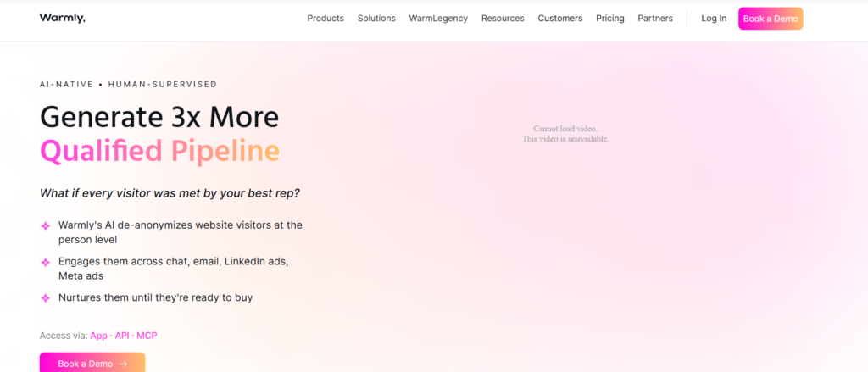Click Book a Demo below Access links
The height and width of the screenshot is (372, 868).
point(92,364)
